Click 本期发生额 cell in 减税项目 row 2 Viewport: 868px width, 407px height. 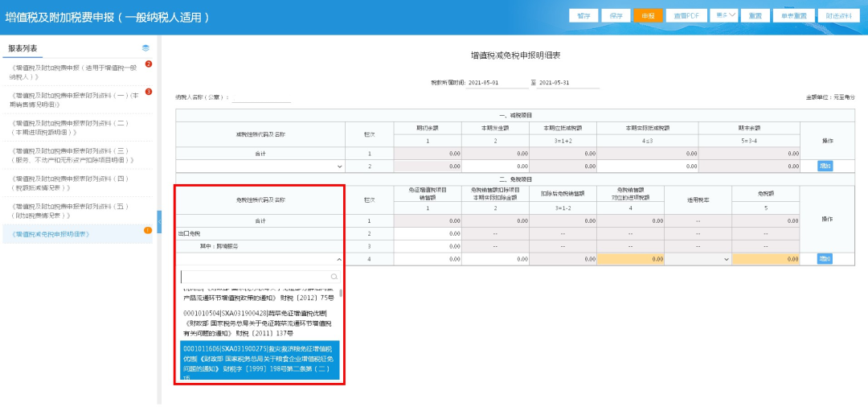495,166
